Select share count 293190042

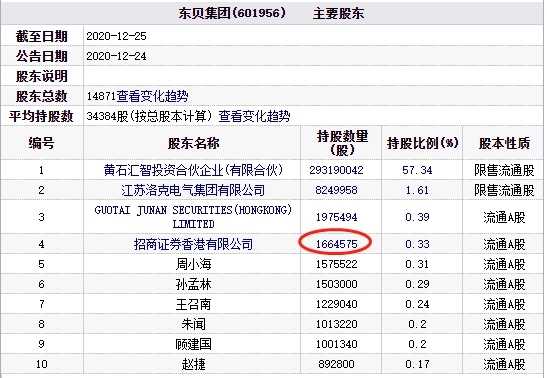[336, 170]
